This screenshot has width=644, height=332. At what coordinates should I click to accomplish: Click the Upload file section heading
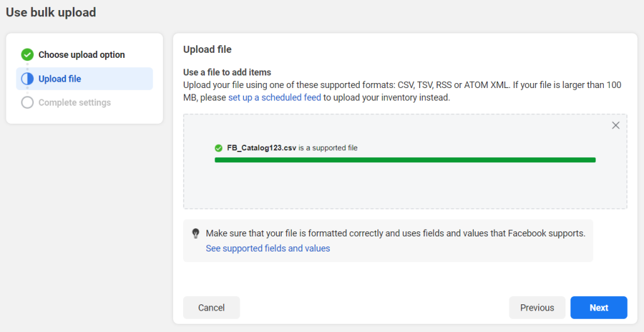tap(208, 49)
